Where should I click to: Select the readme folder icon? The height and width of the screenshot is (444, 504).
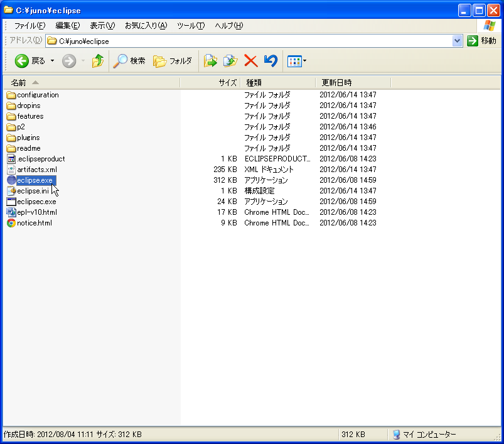click(x=11, y=149)
